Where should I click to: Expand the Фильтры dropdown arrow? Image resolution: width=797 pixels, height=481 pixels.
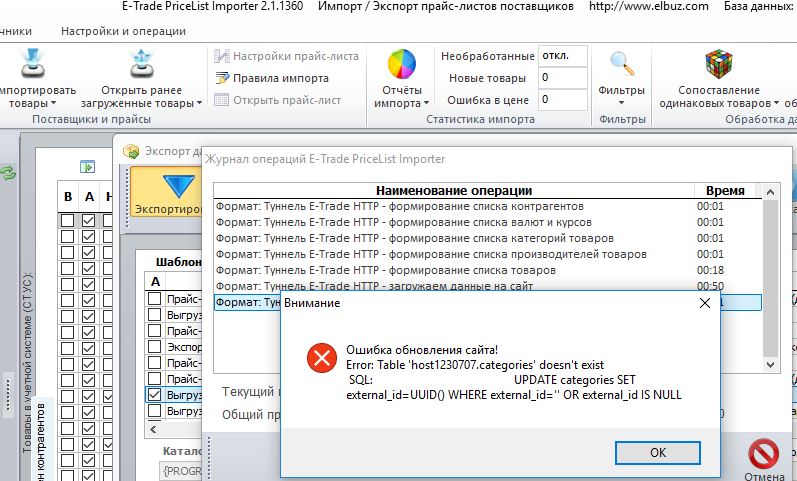click(621, 103)
